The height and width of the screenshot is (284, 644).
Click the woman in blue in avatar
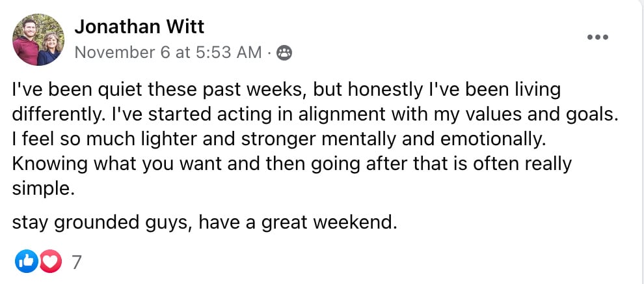point(50,48)
